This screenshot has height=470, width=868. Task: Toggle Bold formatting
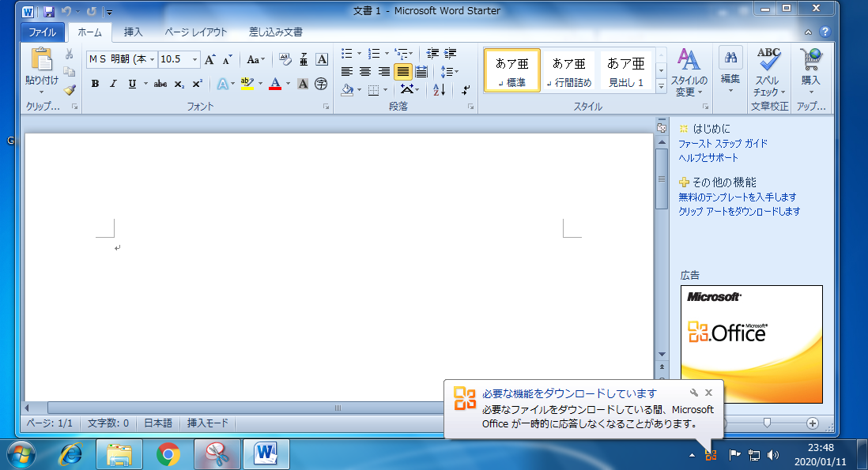tap(95, 84)
